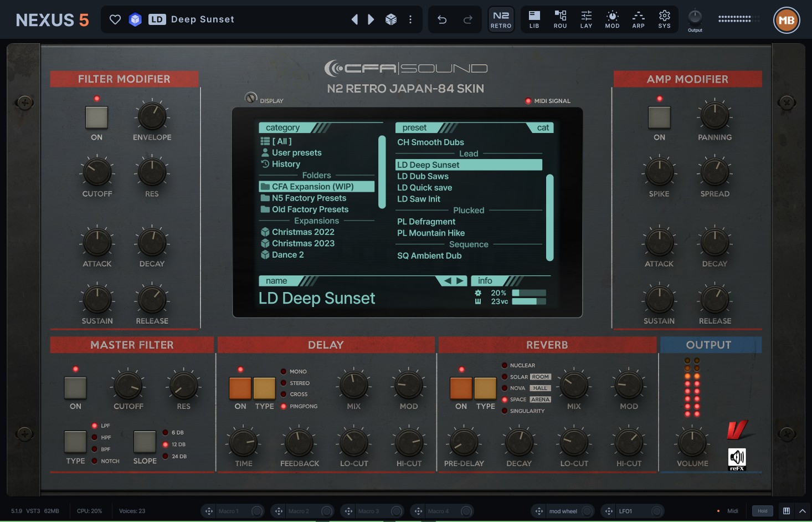Open the LIB library tab
Screen dimensions: 812x522
(534, 19)
